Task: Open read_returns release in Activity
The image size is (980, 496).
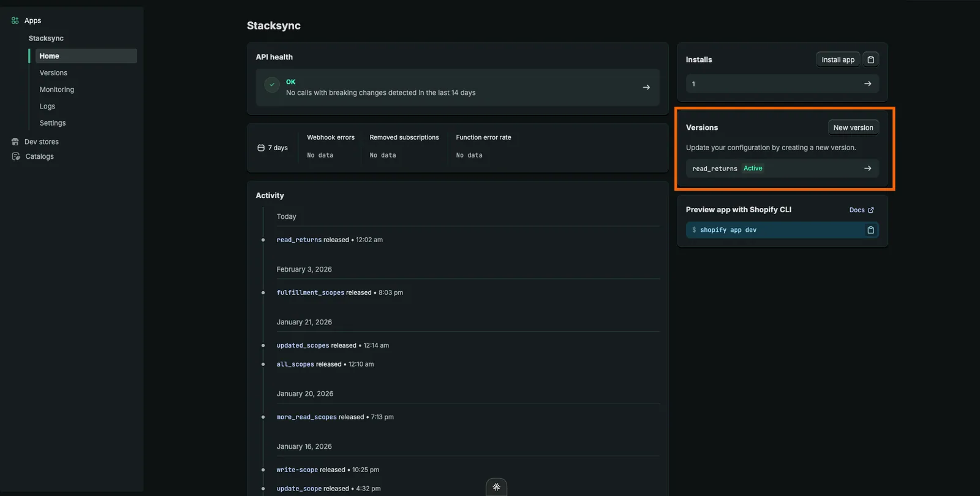Action: [x=299, y=240]
